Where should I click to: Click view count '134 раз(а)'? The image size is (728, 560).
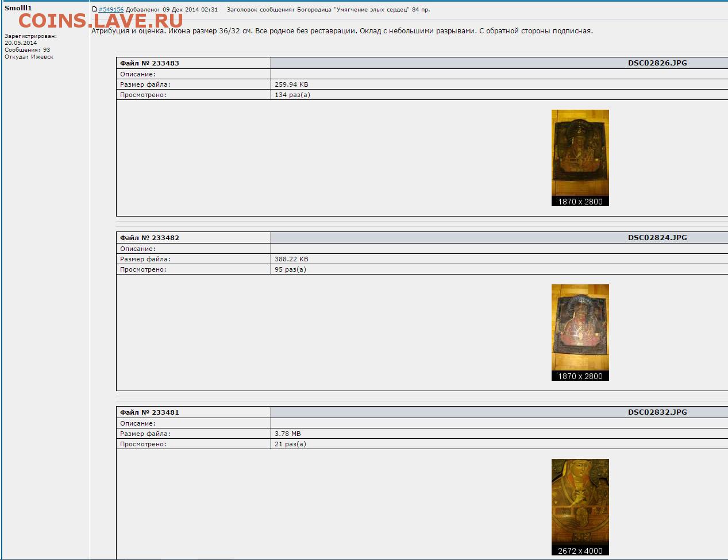pos(292,95)
